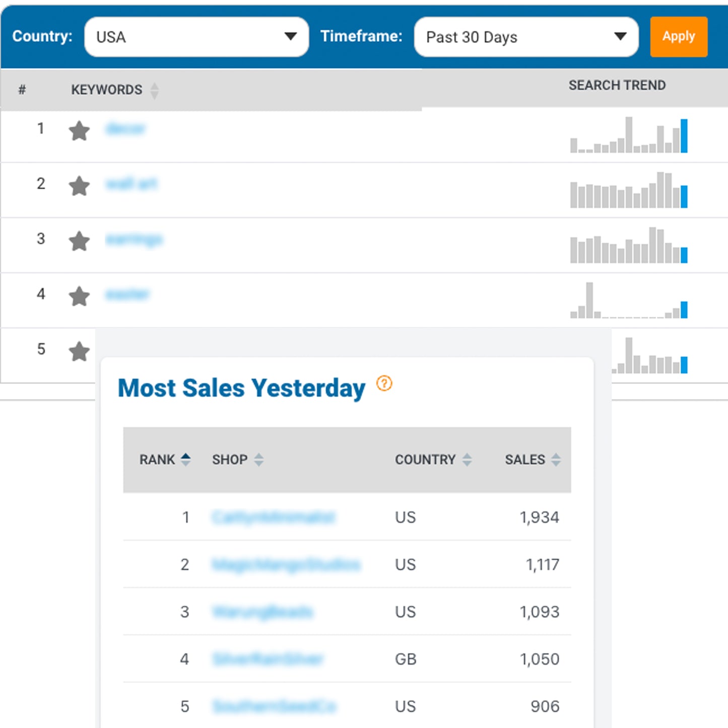Screen dimensions: 728x728
Task: Click the SEARCH TREND column header
Action: point(617,85)
